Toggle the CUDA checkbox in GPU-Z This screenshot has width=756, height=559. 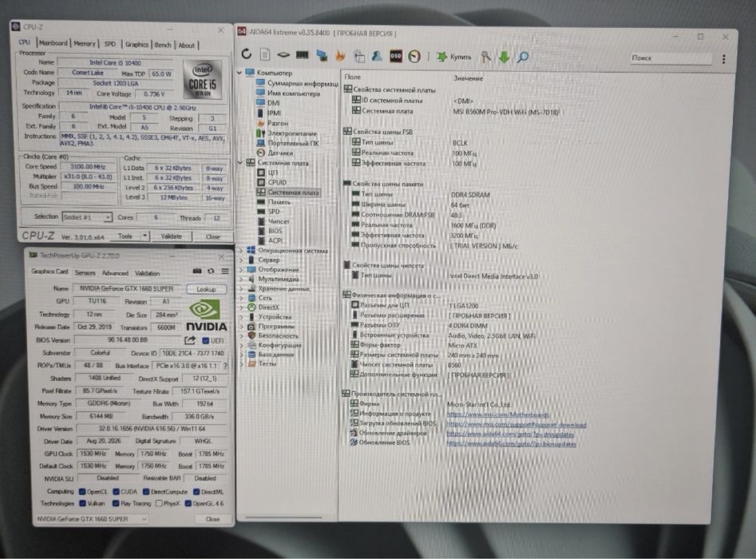click(117, 491)
